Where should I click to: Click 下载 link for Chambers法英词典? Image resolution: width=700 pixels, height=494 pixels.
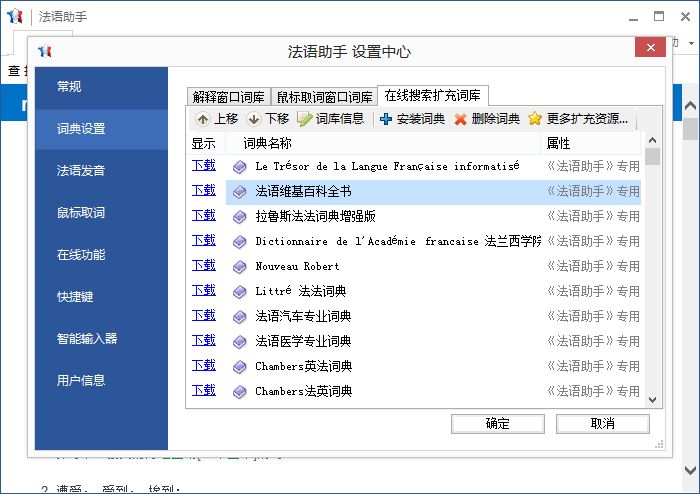click(x=204, y=390)
